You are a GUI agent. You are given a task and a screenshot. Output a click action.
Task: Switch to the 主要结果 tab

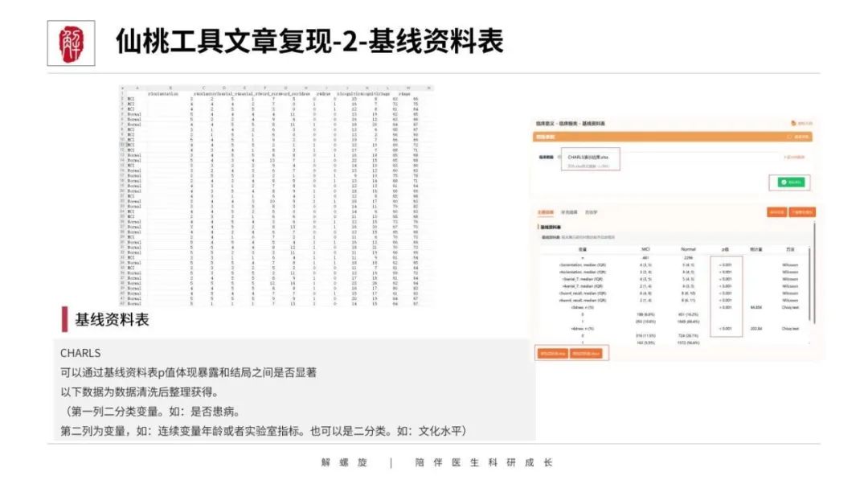coord(545,213)
